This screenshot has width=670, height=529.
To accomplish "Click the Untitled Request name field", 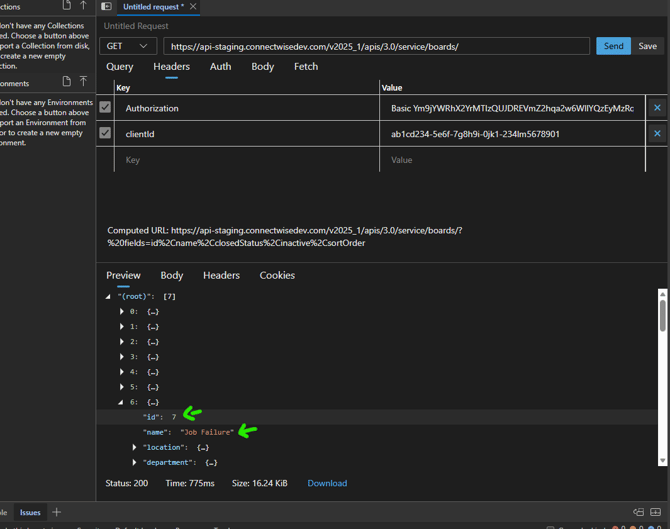I will click(136, 26).
